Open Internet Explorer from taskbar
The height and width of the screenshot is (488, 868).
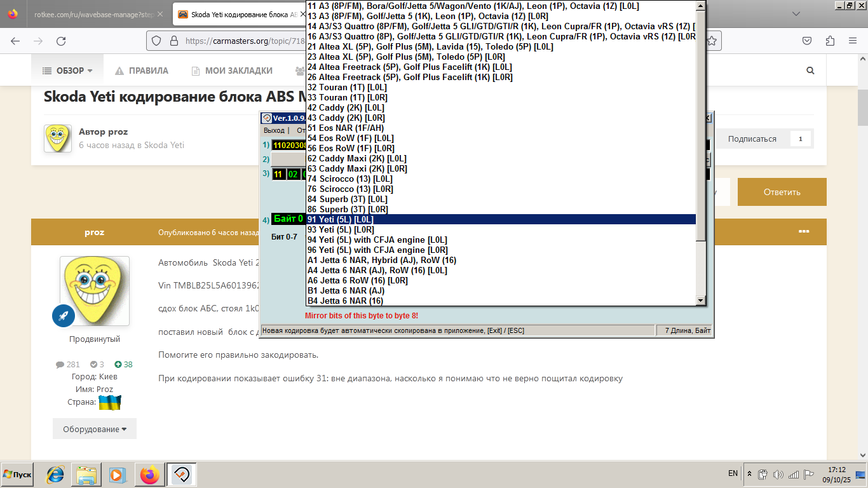(x=55, y=475)
